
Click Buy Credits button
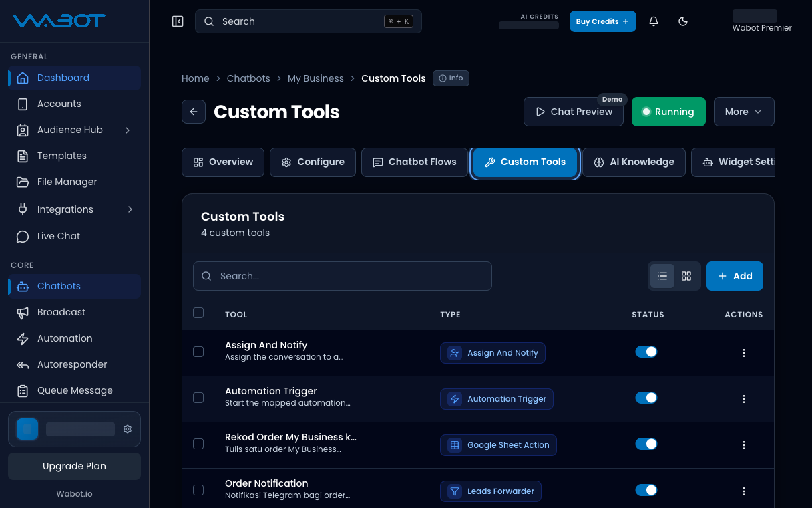(x=602, y=21)
